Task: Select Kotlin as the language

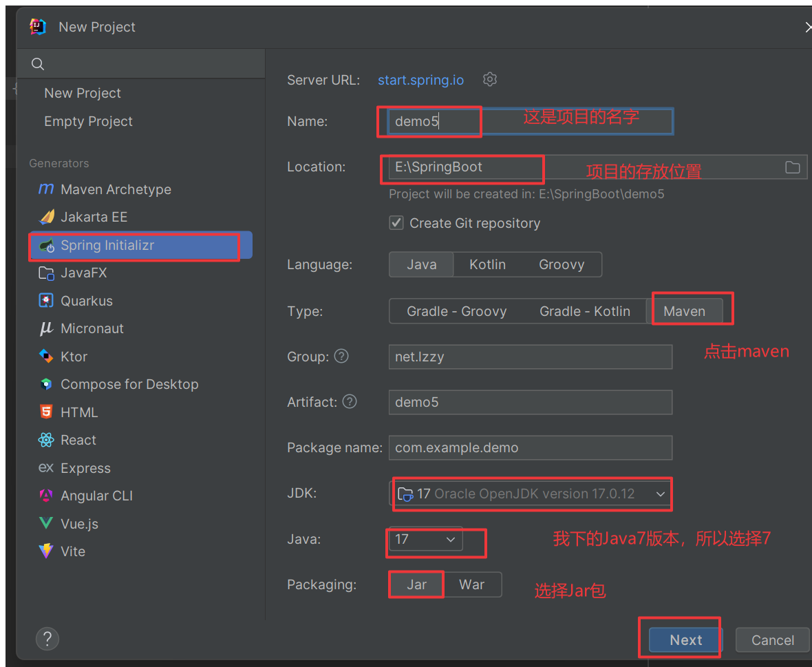Action: pos(487,264)
